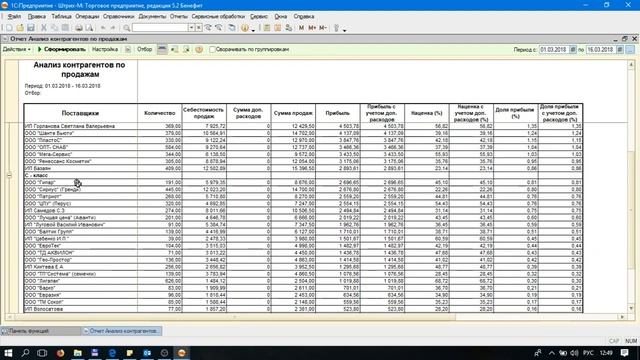Open the Отчеты menu

[x=178, y=16]
